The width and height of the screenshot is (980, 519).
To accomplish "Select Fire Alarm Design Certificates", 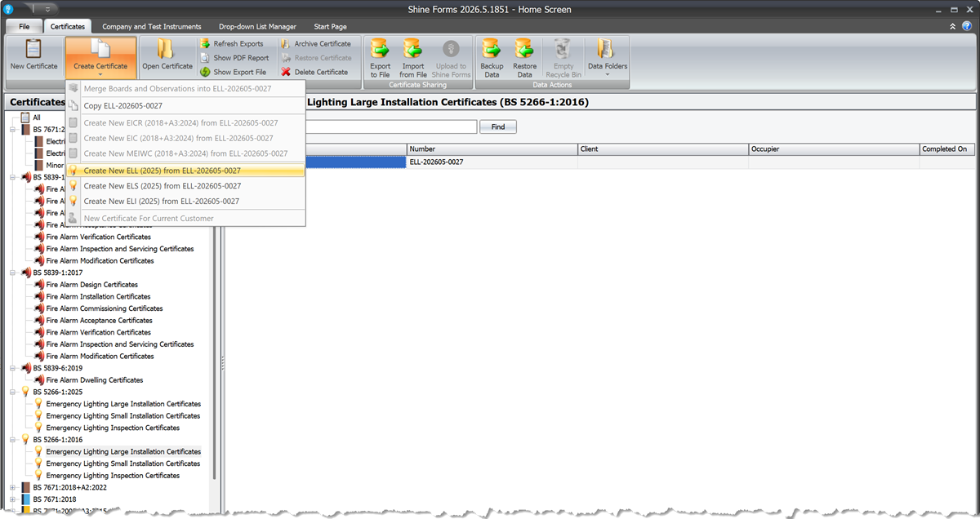I will pos(92,285).
